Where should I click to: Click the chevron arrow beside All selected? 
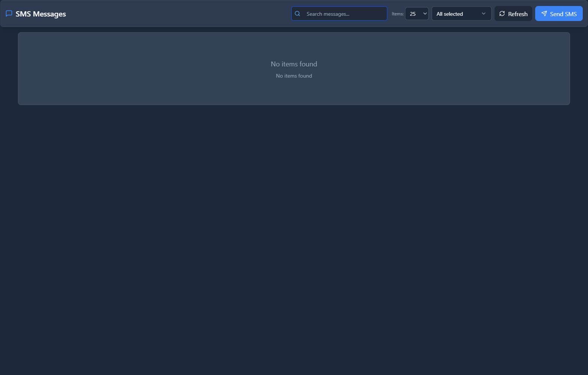(x=484, y=13)
